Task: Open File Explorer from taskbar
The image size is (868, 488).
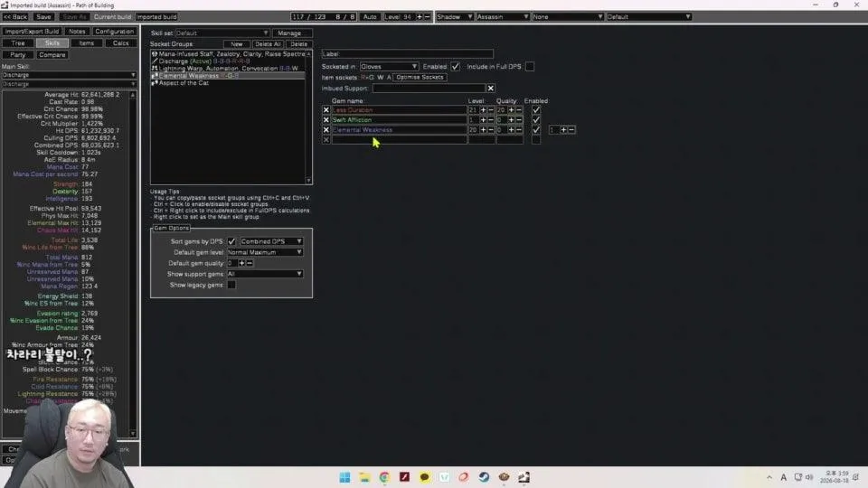Action: click(364, 477)
